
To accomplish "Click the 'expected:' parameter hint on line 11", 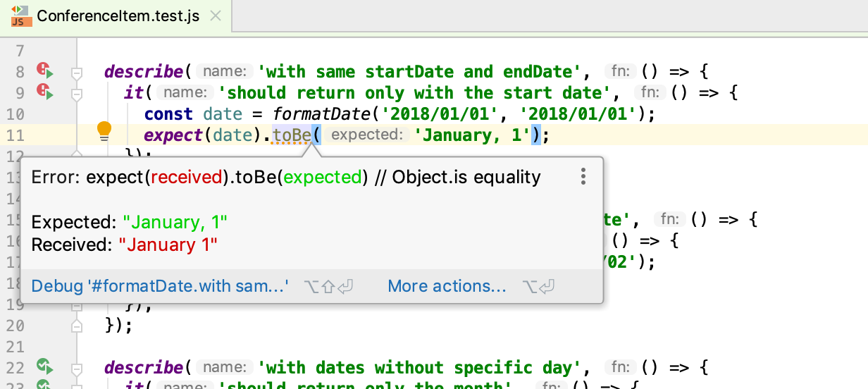I will pos(366,135).
